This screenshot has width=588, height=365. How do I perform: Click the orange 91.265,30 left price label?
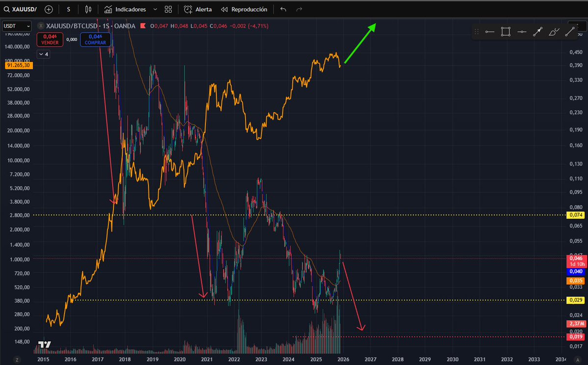click(18, 65)
